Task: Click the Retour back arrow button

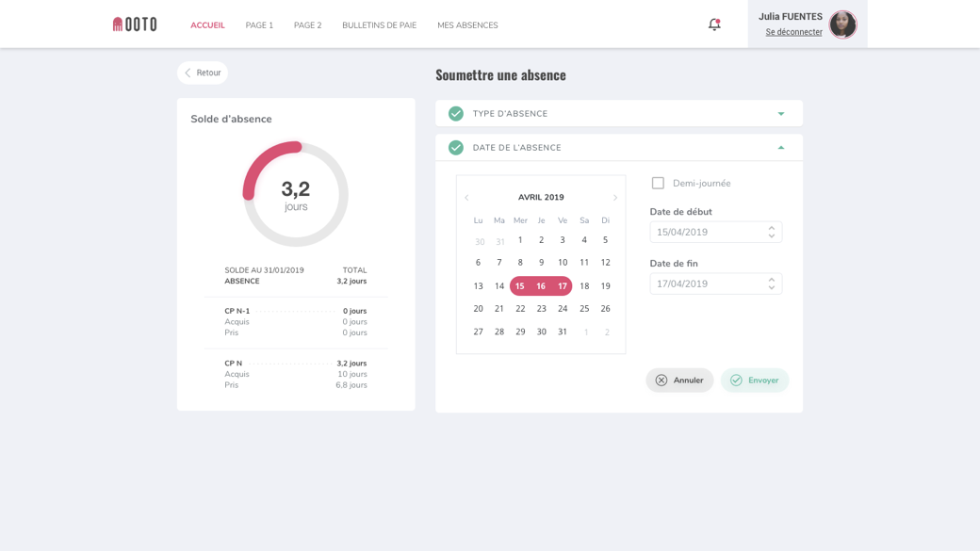Action: [x=203, y=73]
